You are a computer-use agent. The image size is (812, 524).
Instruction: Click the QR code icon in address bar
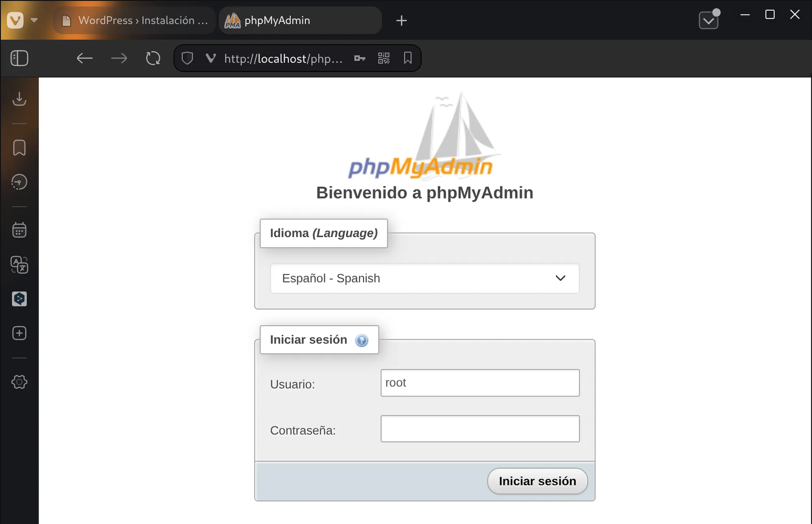[384, 58]
